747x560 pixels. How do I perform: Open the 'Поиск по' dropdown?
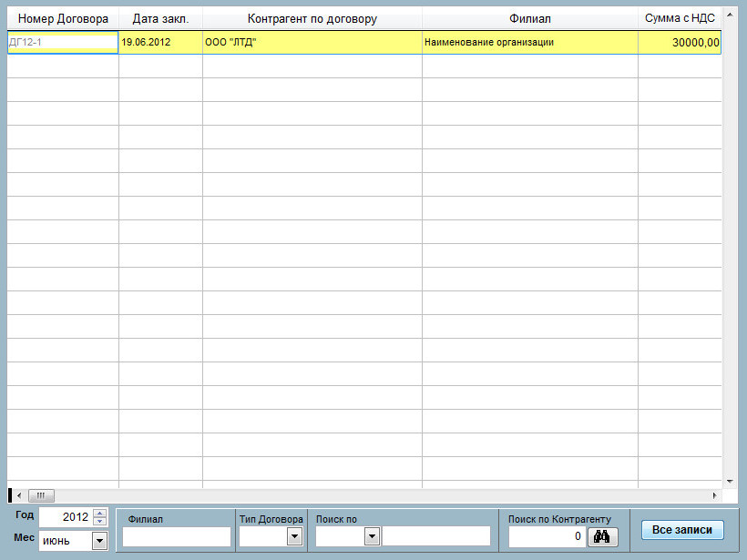pos(372,536)
